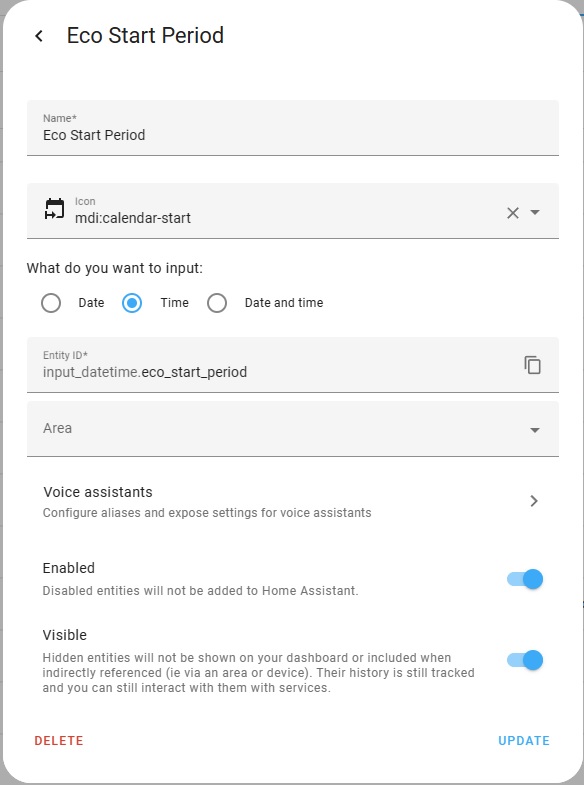Click the Area dropdown arrow
Image resolution: width=584 pixels, height=785 pixels.
pyautogui.click(x=535, y=430)
